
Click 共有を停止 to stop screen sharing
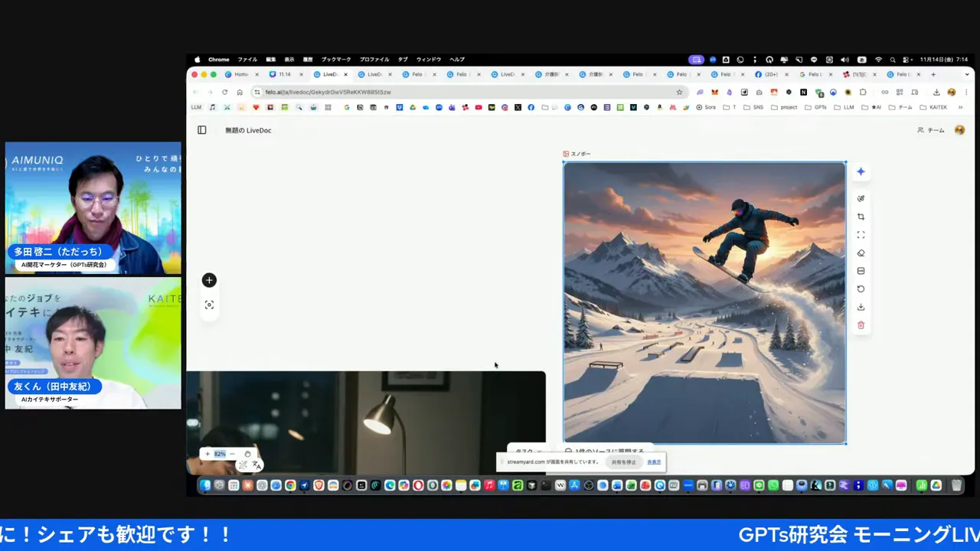(623, 462)
